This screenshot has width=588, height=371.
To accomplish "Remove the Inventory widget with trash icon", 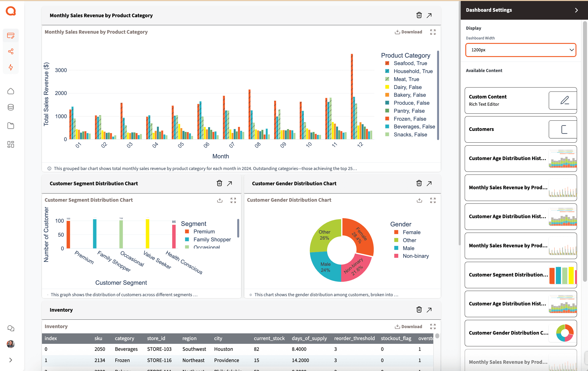I will tap(419, 310).
